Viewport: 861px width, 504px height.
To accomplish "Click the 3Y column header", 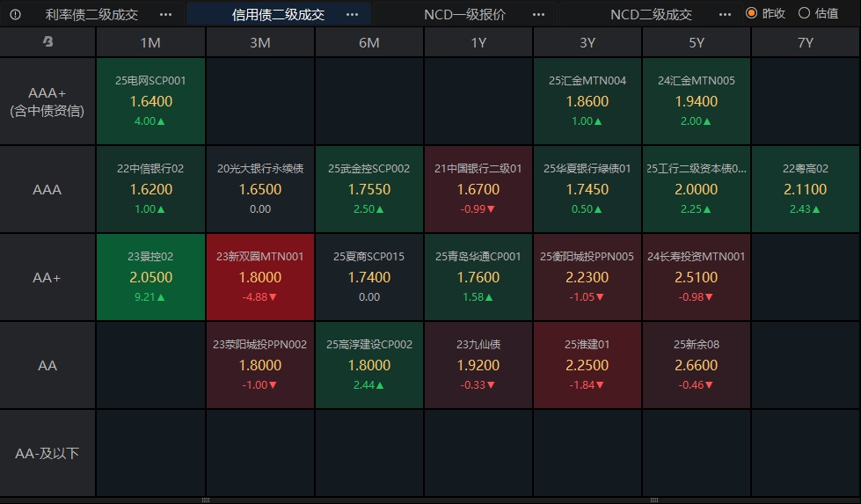I will click(x=587, y=42).
